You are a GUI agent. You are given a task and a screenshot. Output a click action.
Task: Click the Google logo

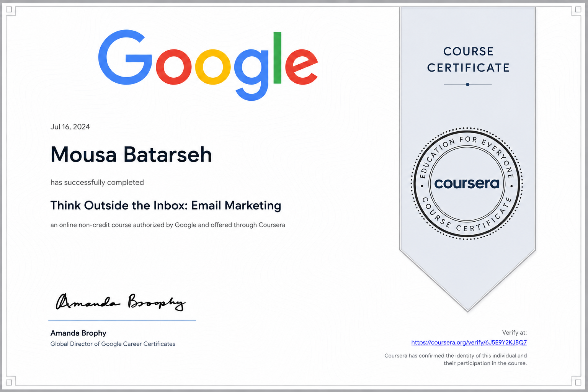point(208,65)
